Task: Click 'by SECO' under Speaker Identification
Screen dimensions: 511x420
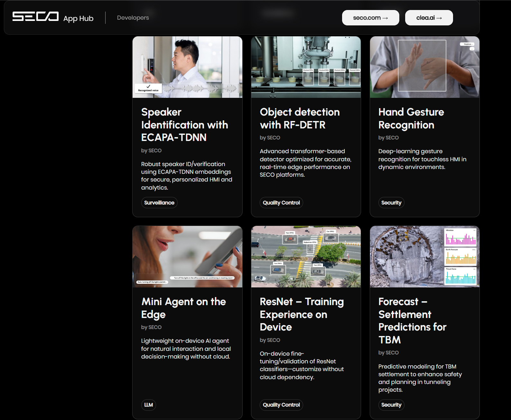Action: click(151, 151)
